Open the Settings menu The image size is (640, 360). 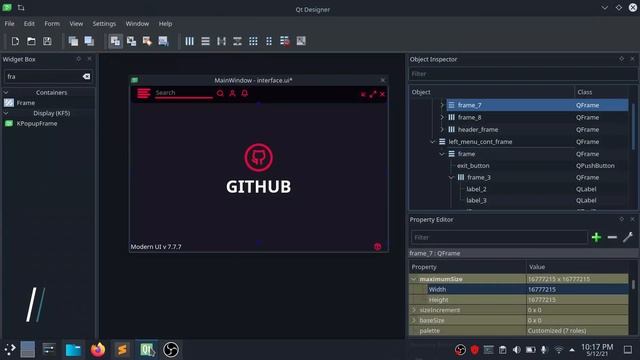104,24
